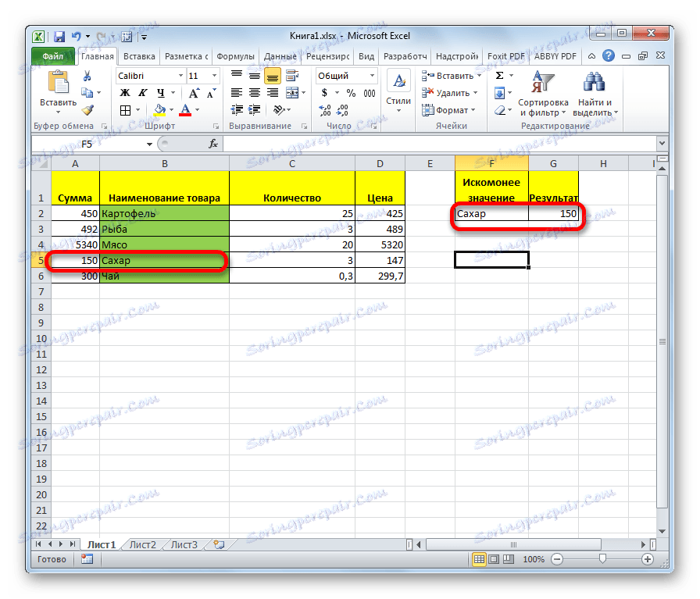Expand Удалить cells dropdown arrow
The width and height of the screenshot is (700, 599).
[x=476, y=93]
